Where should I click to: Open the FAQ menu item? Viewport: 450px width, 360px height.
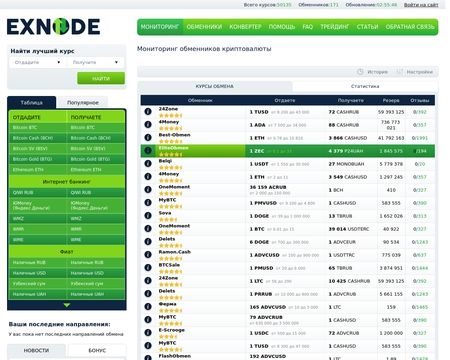[x=308, y=27]
